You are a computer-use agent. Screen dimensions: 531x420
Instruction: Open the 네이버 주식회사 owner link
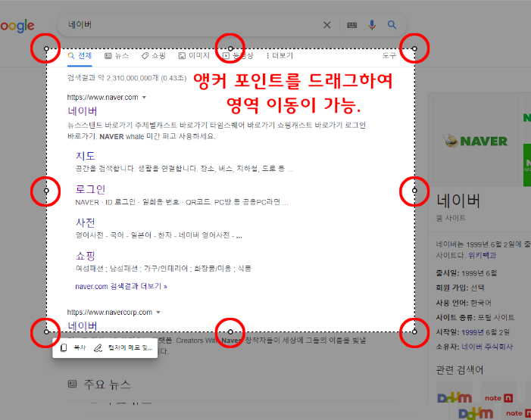[487, 347]
